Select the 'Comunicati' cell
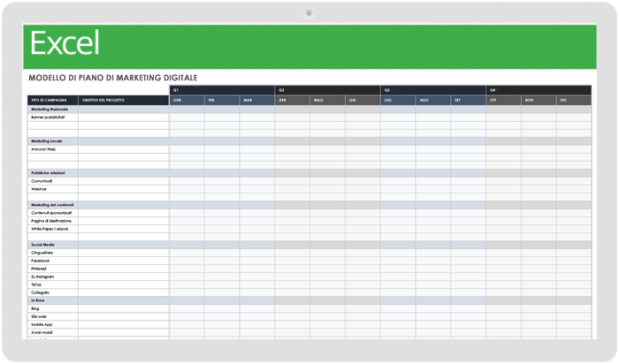The width and height of the screenshot is (619, 364). (x=53, y=181)
